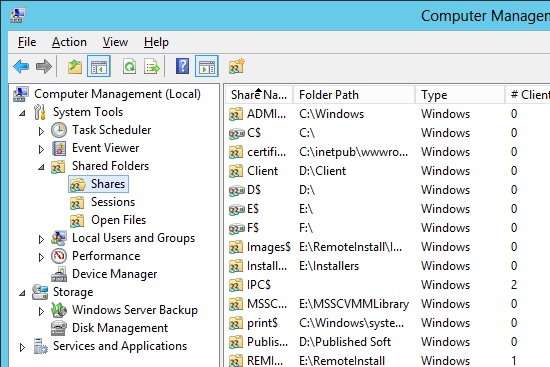Select Computer Management (Local) root node
The image size is (550, 367).
[117, 94]
